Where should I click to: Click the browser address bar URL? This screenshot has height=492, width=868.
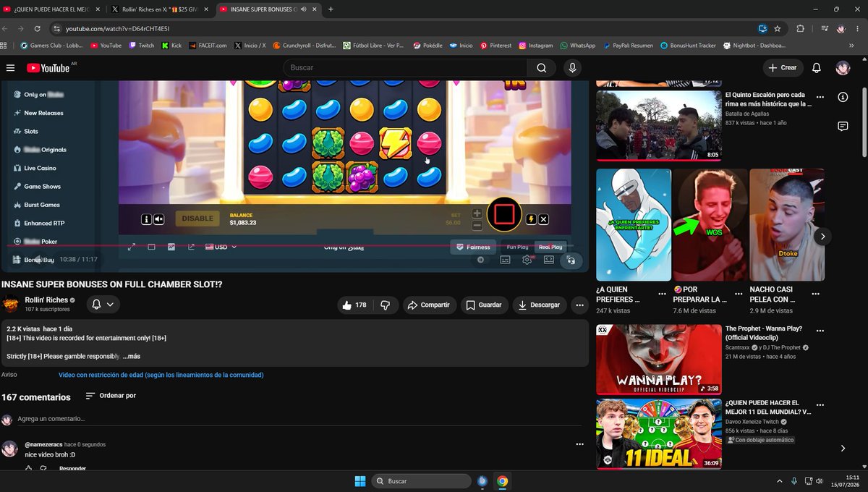point(118,28)
